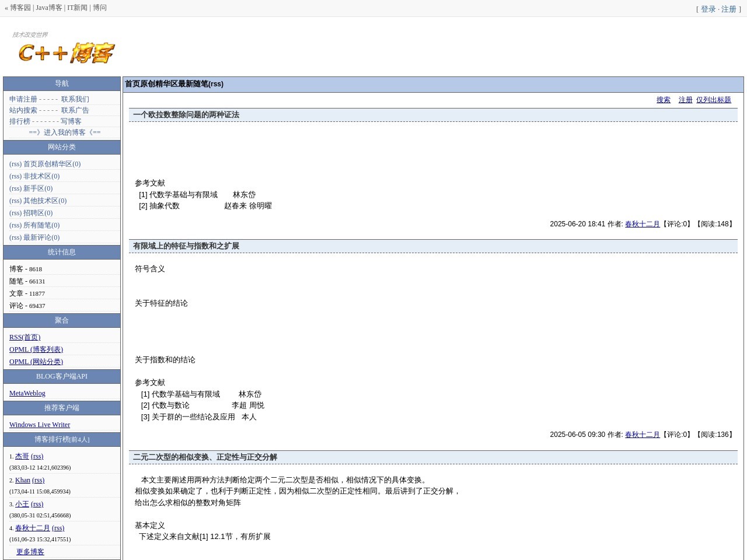This screenshot has width=747, height=560.
Task: Open the RSS feed for 首页原创精华区
Action: point(15,164)
